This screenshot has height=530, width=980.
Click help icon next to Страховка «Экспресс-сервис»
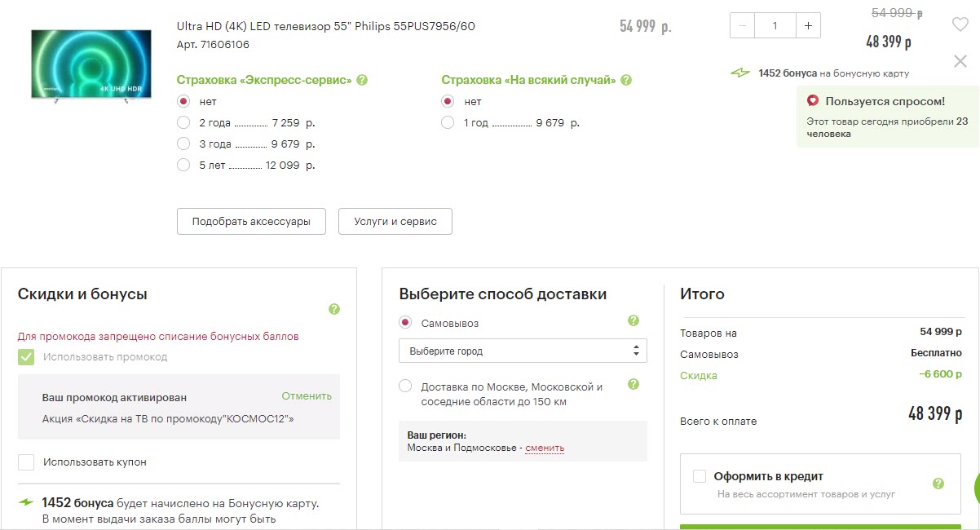pos(361,80)
